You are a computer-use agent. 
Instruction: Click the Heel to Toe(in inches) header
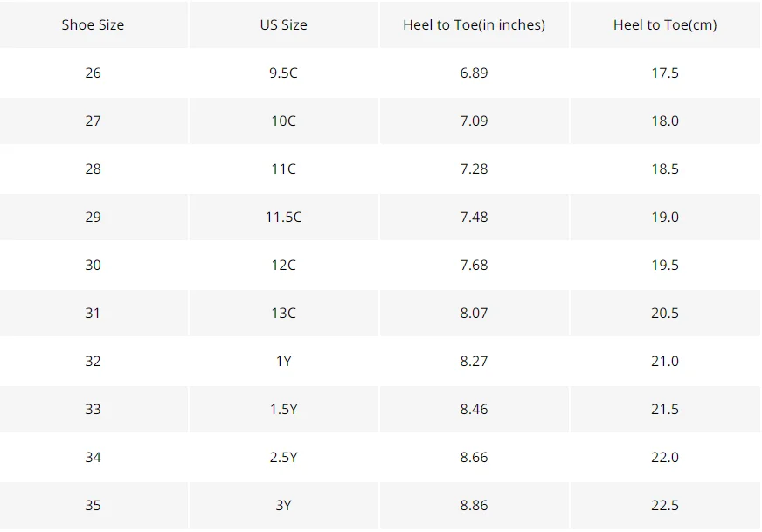click(474, 24)
